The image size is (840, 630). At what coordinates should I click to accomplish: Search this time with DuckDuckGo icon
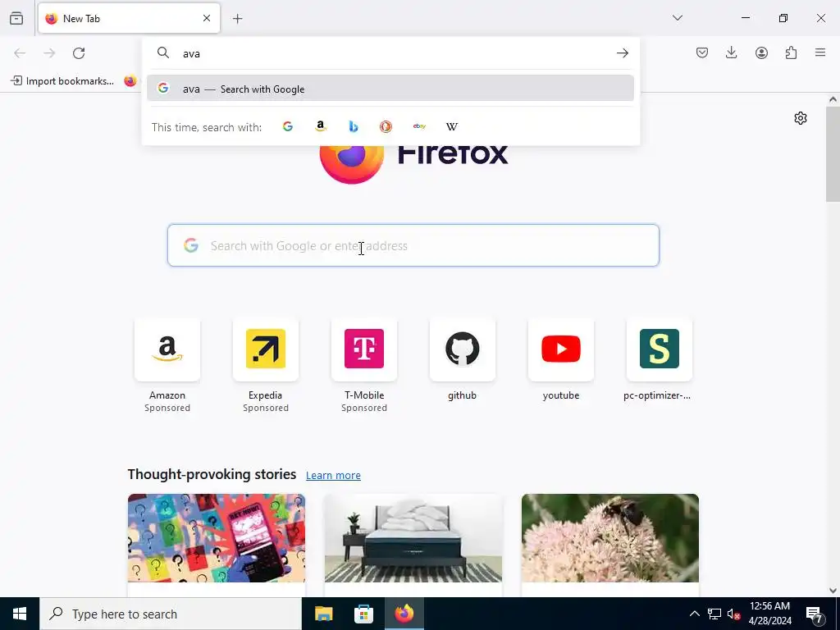click(386, 126)
